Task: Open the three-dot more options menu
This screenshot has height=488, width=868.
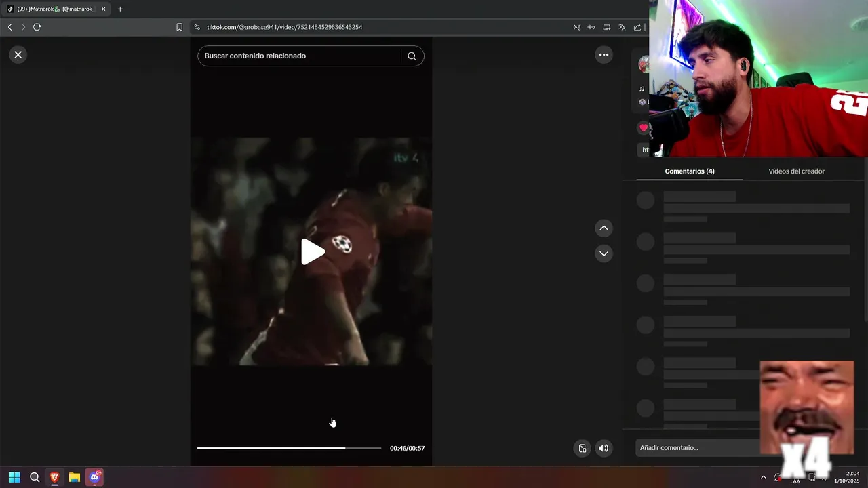Action: [x=604, y=55]
